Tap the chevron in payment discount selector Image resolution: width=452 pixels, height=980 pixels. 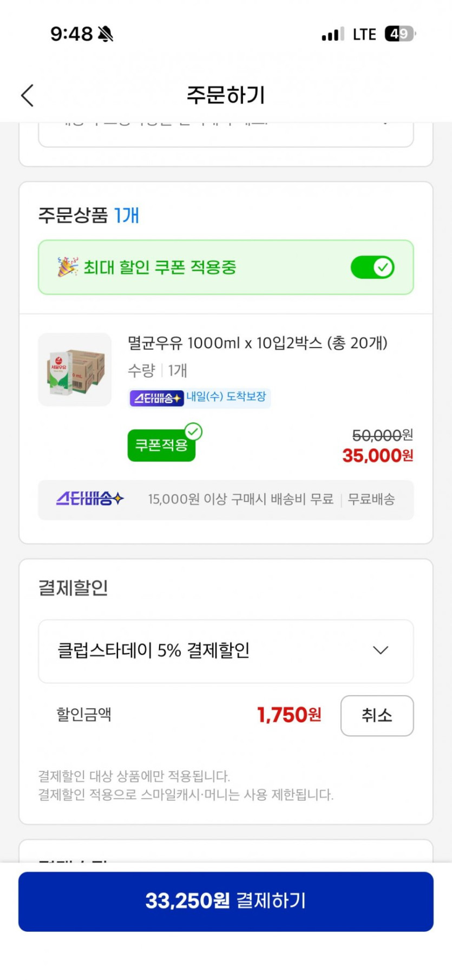click(381, 650)
